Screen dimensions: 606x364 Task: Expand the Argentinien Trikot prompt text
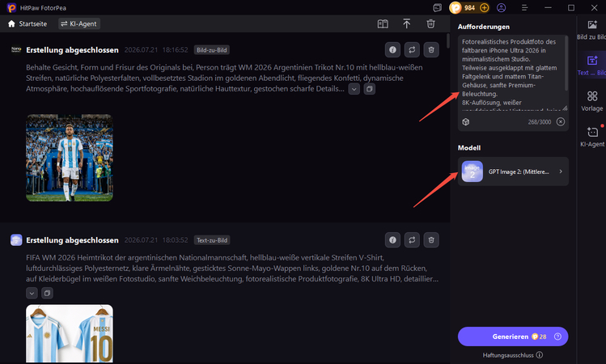(354, 89)
